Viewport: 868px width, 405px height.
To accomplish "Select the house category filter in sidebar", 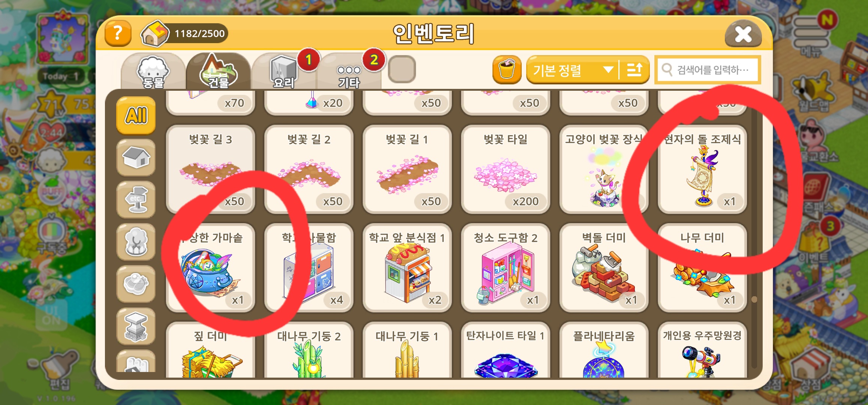I will pyautogui.click(x=136, y=157).
